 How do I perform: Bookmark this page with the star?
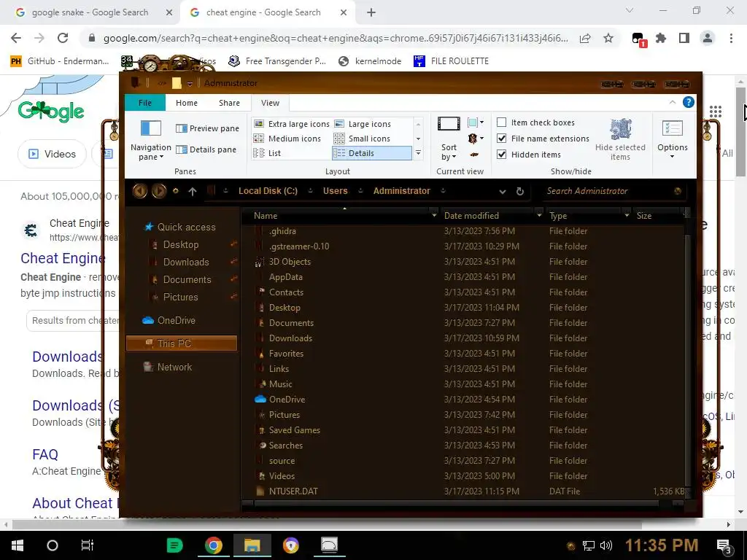pyautogui.click(x=608, y=38)
